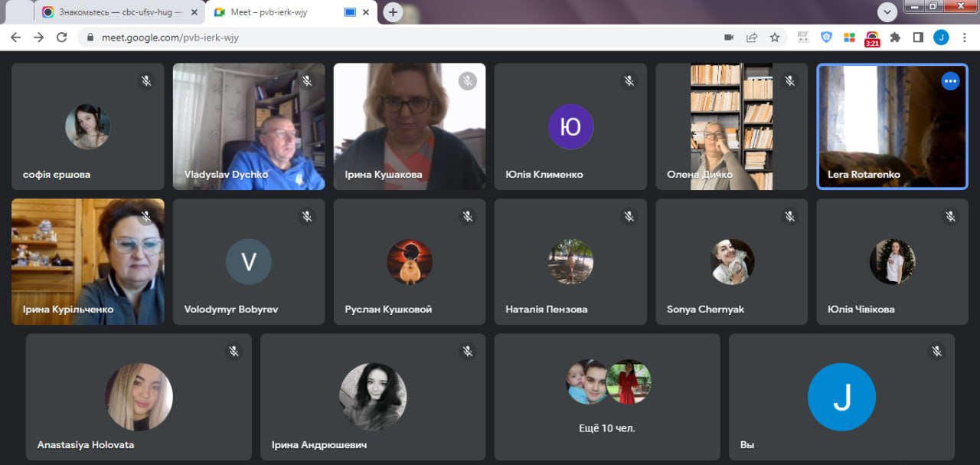
Task: Click the name label Юлія Клименко
Action: pos(544,175)
